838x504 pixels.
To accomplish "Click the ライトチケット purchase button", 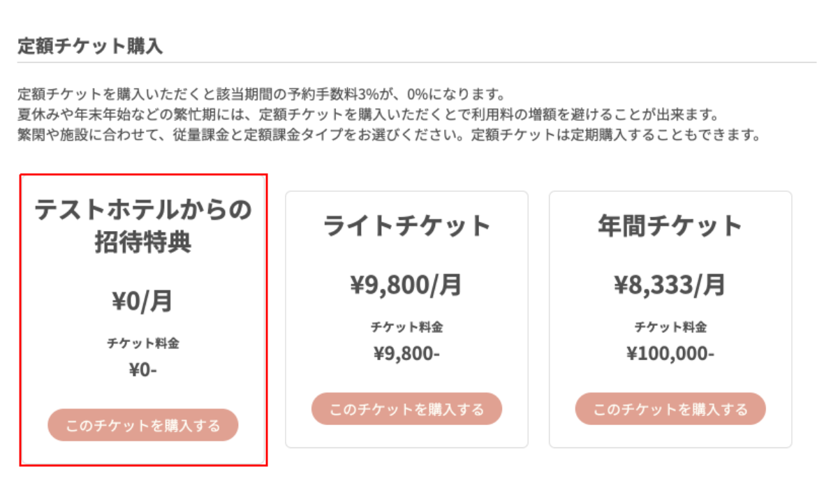I will 406,409.
